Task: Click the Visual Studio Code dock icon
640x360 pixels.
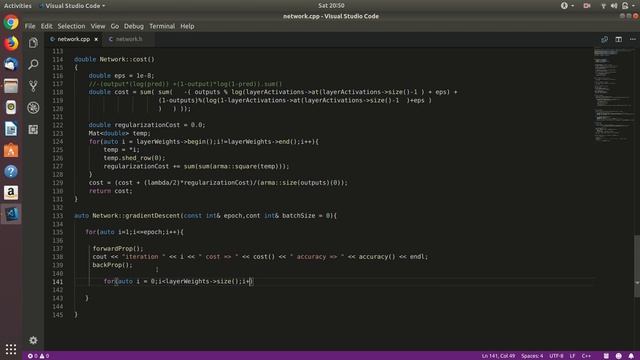Action: 11,214
